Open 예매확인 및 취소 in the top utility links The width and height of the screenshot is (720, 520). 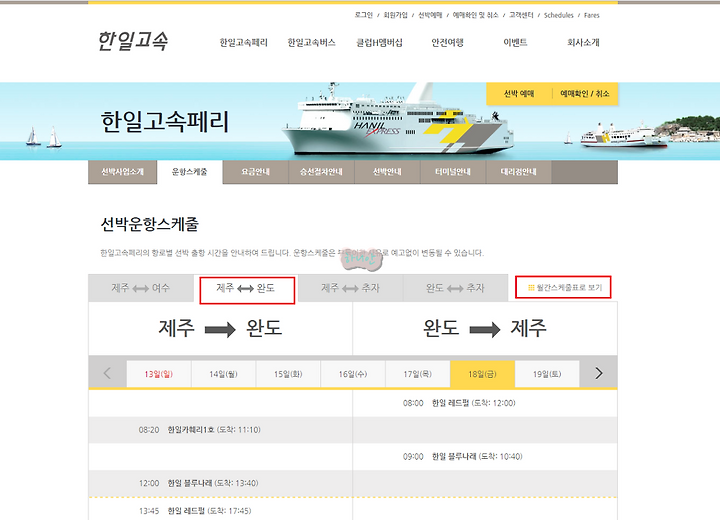[475, 15]
